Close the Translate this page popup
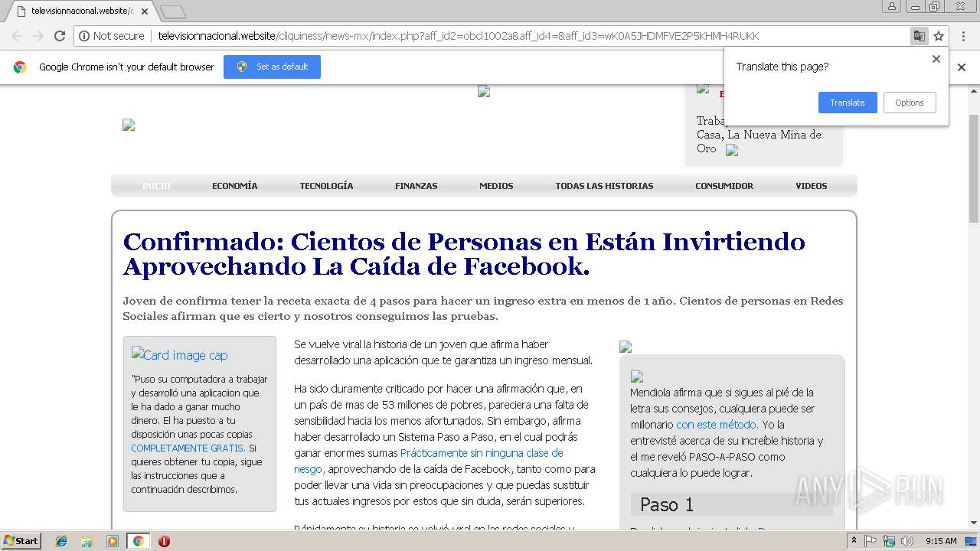This screenshot has height=551, width=980. [x=936, y=59]
